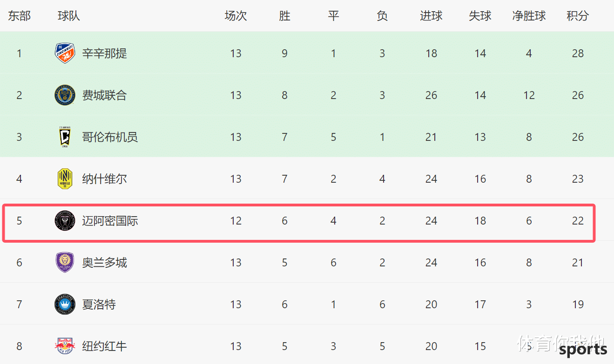614x364 pixels.
Task: Click the 进球 column header
Action: tap(431, 16)
